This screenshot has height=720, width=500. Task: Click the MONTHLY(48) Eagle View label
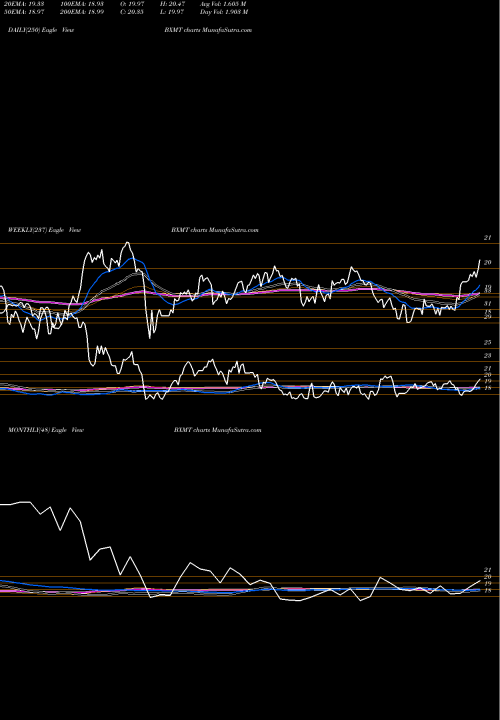click(x=46, y=430)
